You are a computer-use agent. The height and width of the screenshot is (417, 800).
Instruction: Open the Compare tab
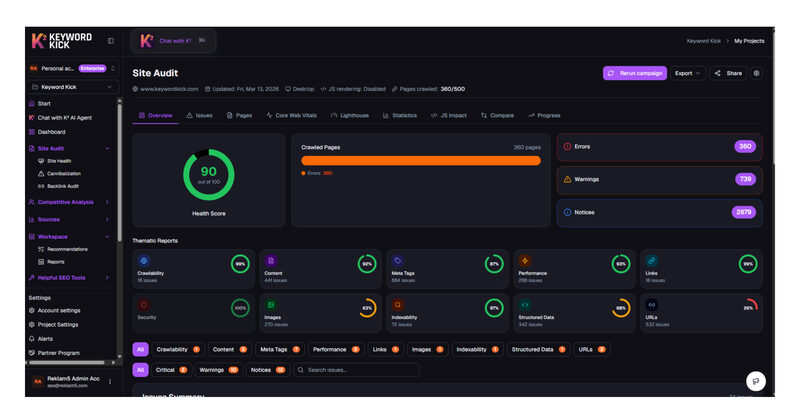pyautogui.click(x=497, y=115)
